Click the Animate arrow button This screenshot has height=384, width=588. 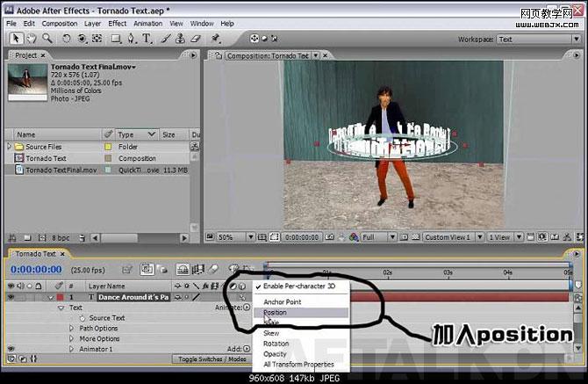tap(247, 308)
